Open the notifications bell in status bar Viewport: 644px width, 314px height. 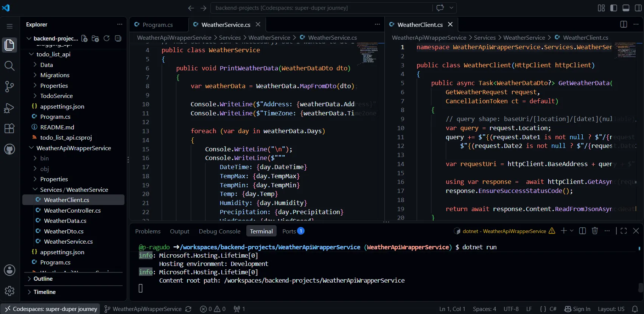click(x=635, y=309)
